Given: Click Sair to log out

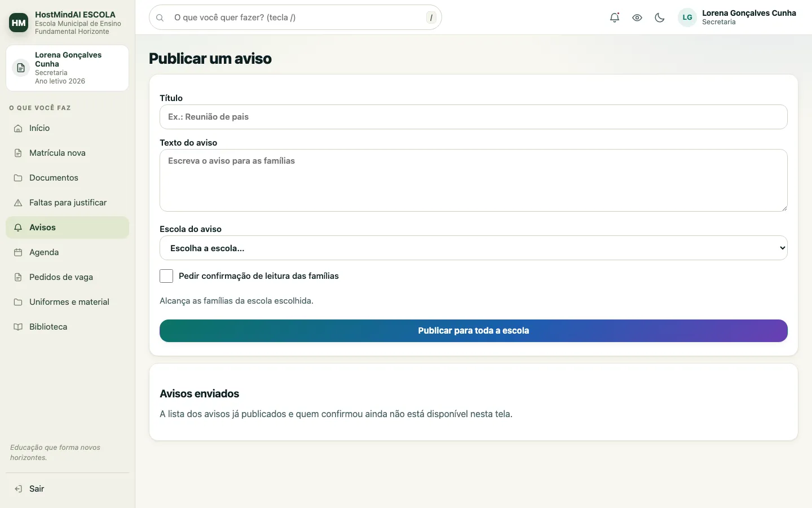Looking at the screenshot, I should 68,489.
